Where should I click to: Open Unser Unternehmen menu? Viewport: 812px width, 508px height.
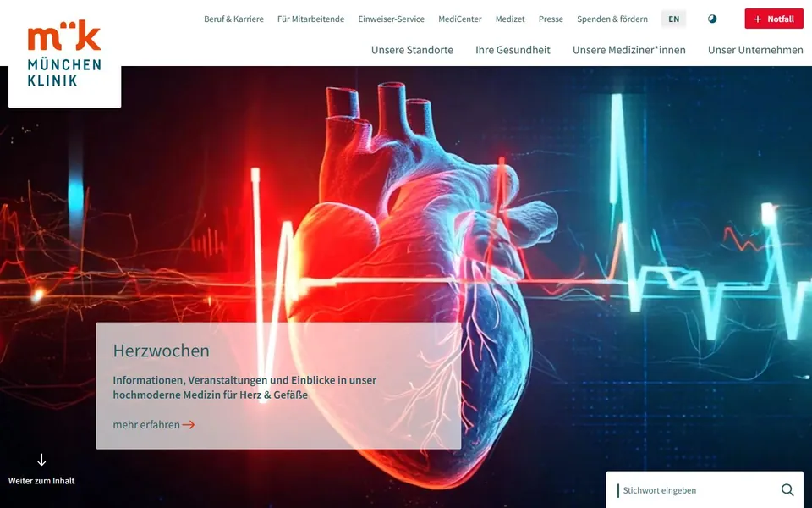coord(755,50)
